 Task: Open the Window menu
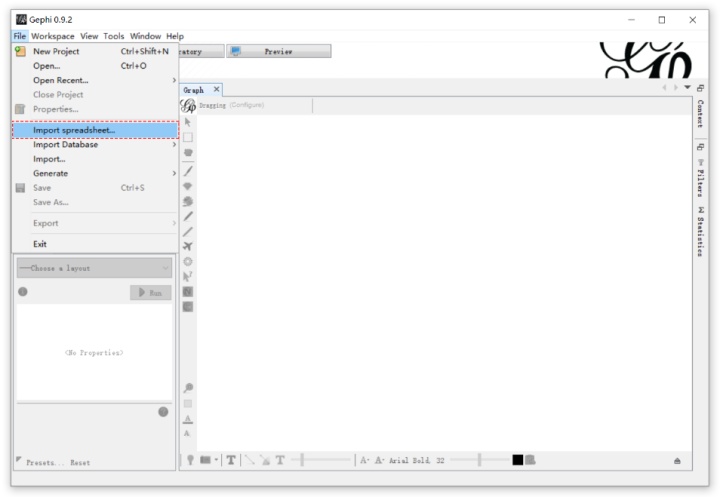[x=146, y=36]
